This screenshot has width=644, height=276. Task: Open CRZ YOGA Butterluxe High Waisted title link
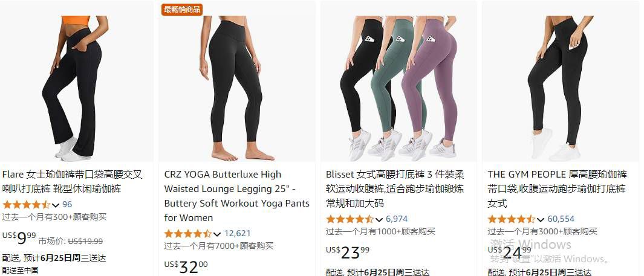click(236, 196)
